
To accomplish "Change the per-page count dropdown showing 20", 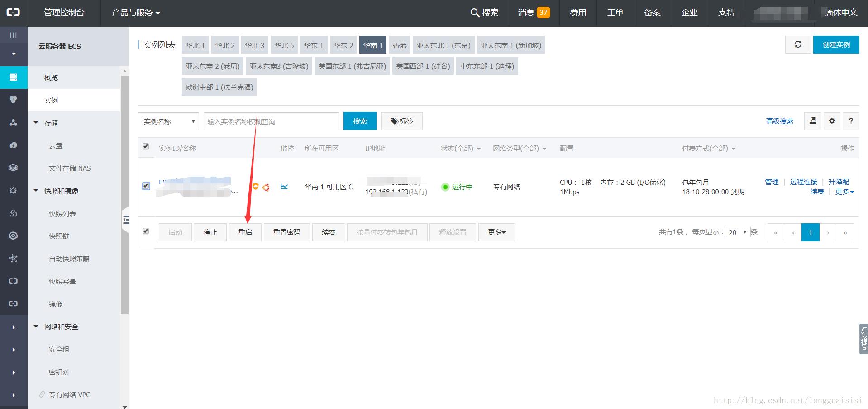I will coord(738,232).
